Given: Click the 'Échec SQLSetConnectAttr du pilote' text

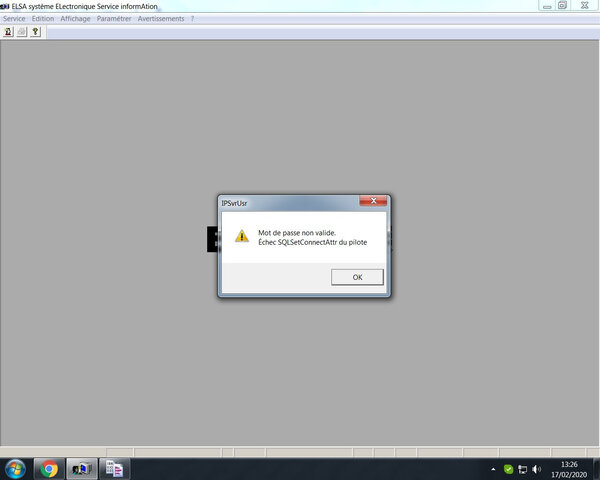Looking at the screenshot, I should [x=313, y=242].
